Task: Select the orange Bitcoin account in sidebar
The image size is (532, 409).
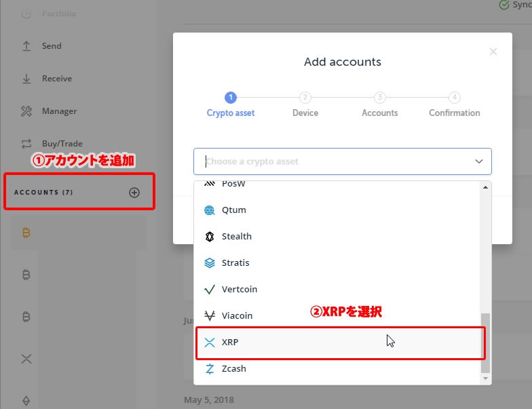Action: click(26, 233)
